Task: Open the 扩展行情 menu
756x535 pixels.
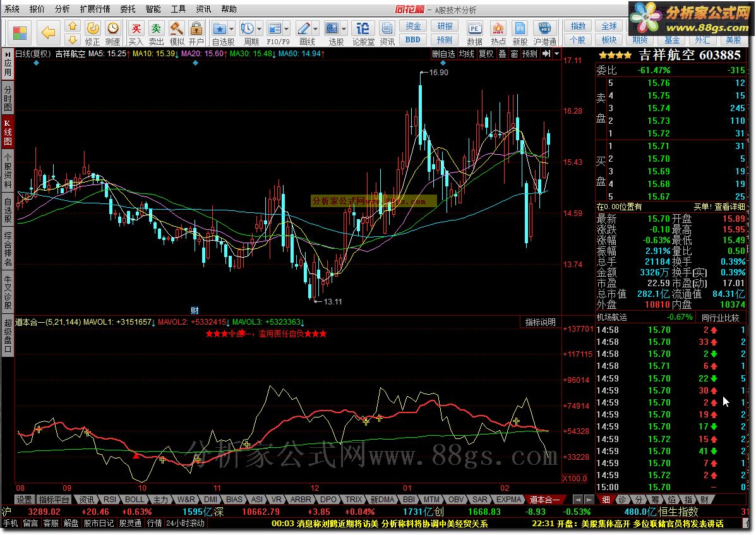Action: pyautogui.click(x=95, y=9)
